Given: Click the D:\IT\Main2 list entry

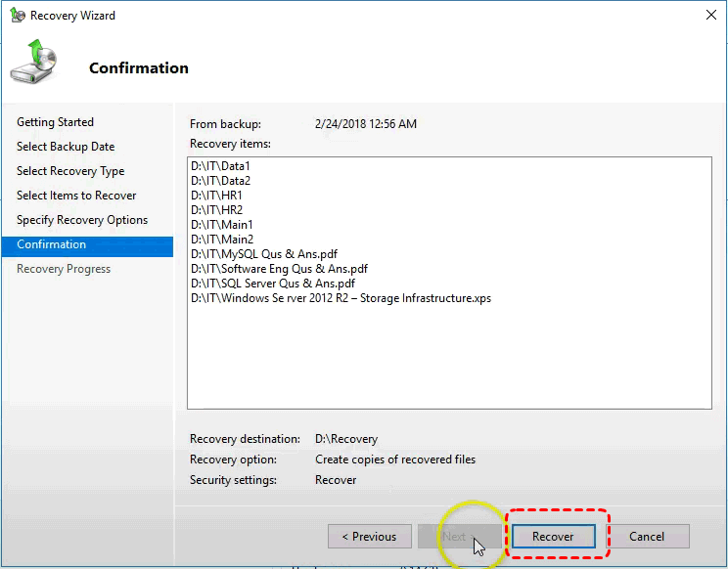Looking at the screenshot, I should 222,240.
